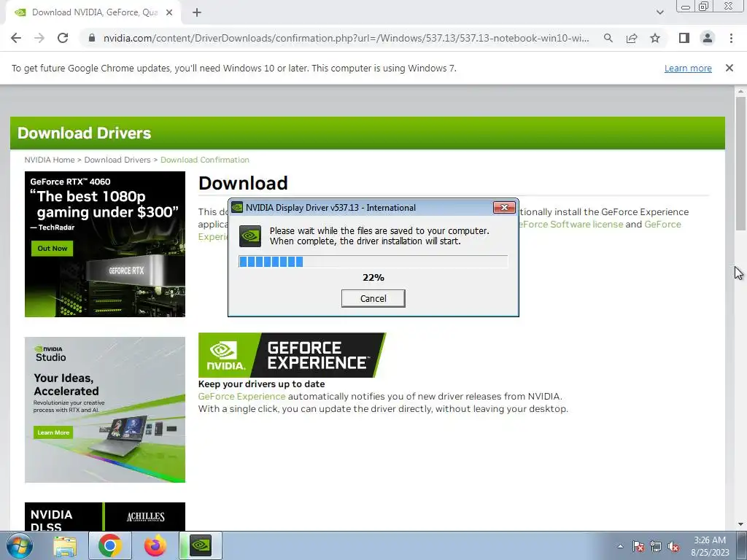Screen dimensions: 747x560
Task: Expand the tab search chevron
Action: click(659, 12)
